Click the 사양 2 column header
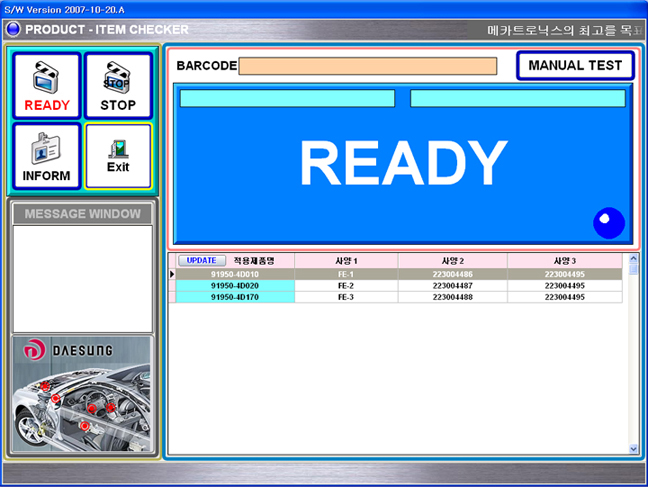648x487 pixels. click(x=452, y=261)
